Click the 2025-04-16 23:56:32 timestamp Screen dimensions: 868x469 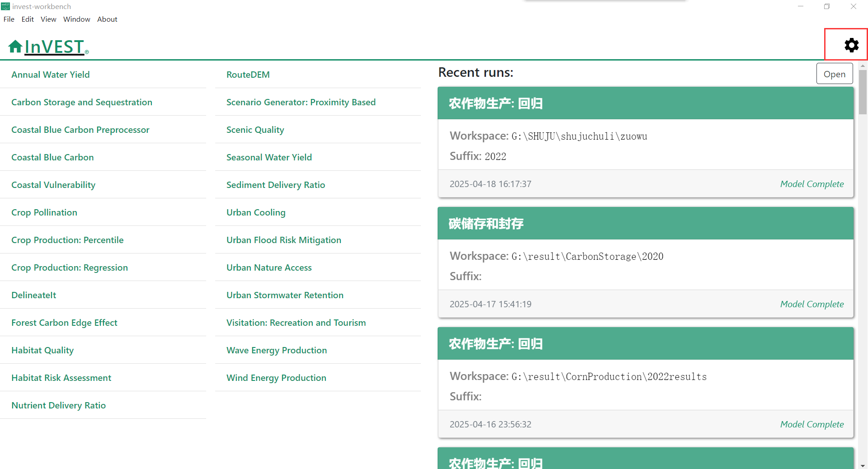[x=491, y=424]
